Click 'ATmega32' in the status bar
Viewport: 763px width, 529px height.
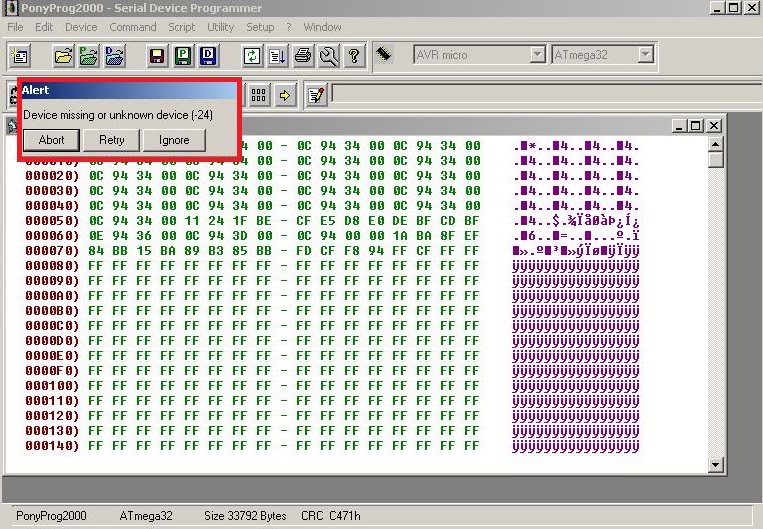[x=146, y=516]
